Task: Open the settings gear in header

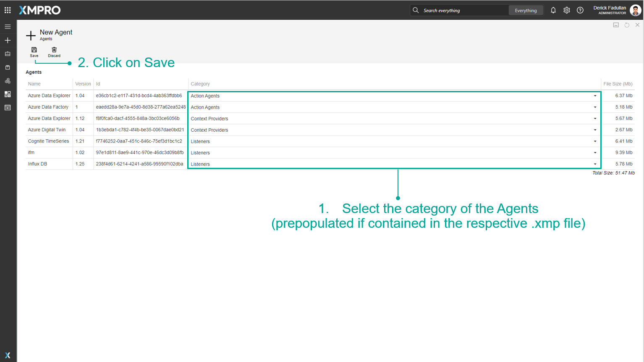Action: [567, 10]
